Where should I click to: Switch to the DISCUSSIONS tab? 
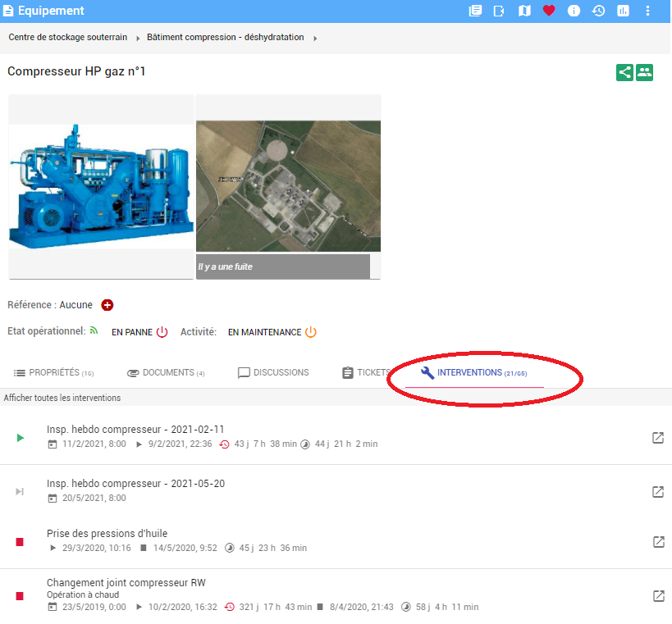point(273,372)
